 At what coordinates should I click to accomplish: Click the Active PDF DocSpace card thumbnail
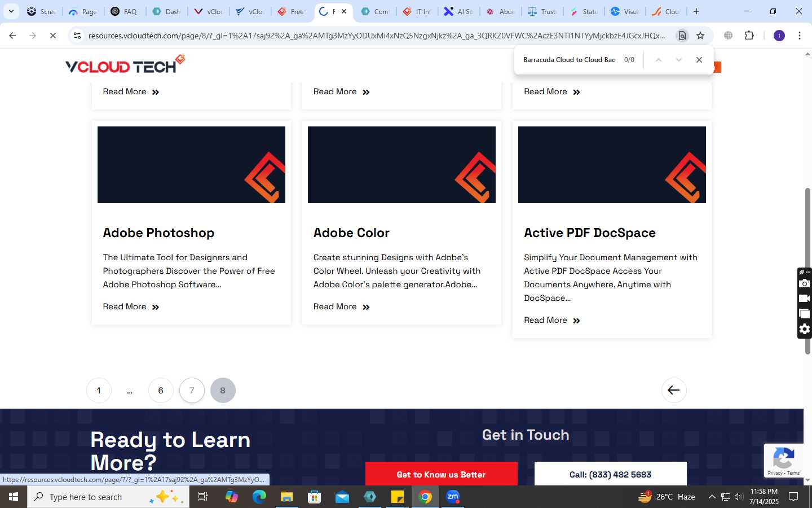point(612,165)
